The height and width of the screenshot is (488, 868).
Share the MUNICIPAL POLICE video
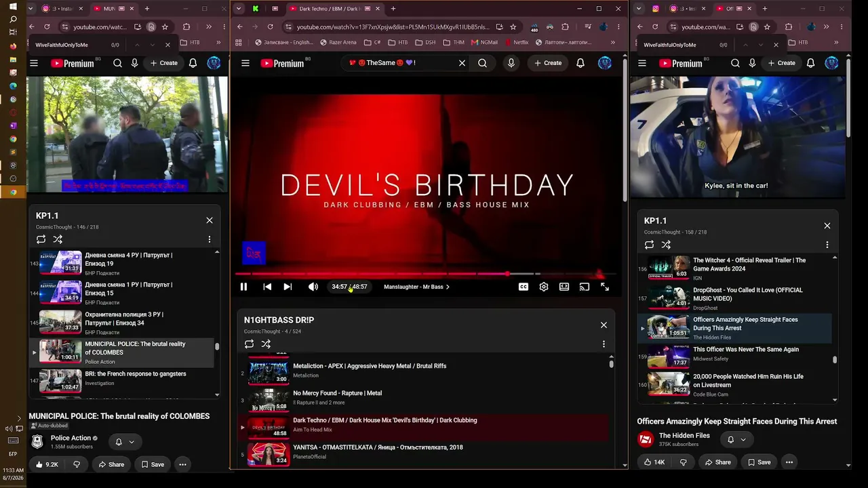pyautogui.click(x=111, y=464)
